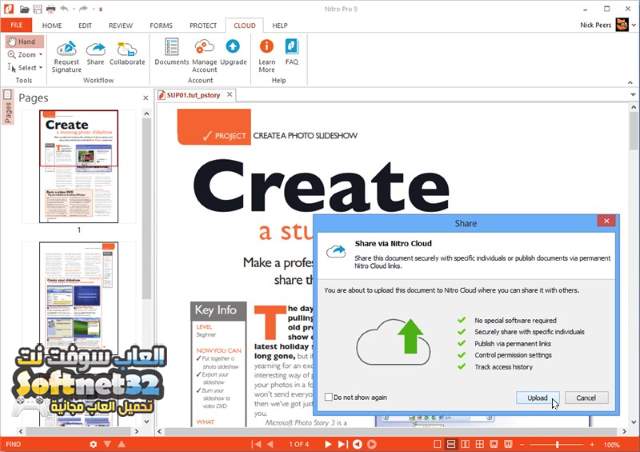This screenshot has height=452, width=640.
Task: Select page 1 thumbnail
Action: (x=79, y=166)
